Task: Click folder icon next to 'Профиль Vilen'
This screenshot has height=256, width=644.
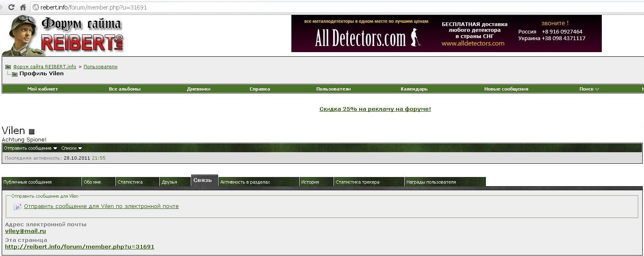Action: pyautogui.click(x=15, y=74)
